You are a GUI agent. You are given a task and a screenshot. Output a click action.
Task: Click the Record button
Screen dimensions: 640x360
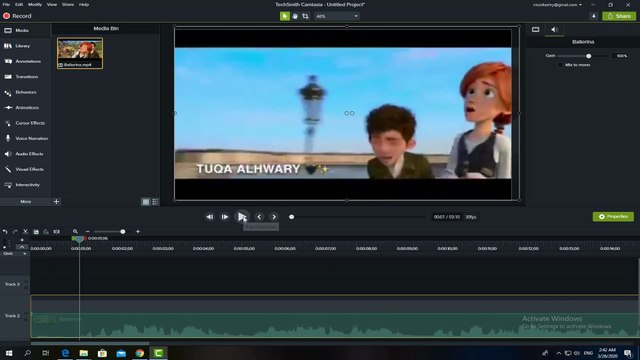(x=17, y=16)
